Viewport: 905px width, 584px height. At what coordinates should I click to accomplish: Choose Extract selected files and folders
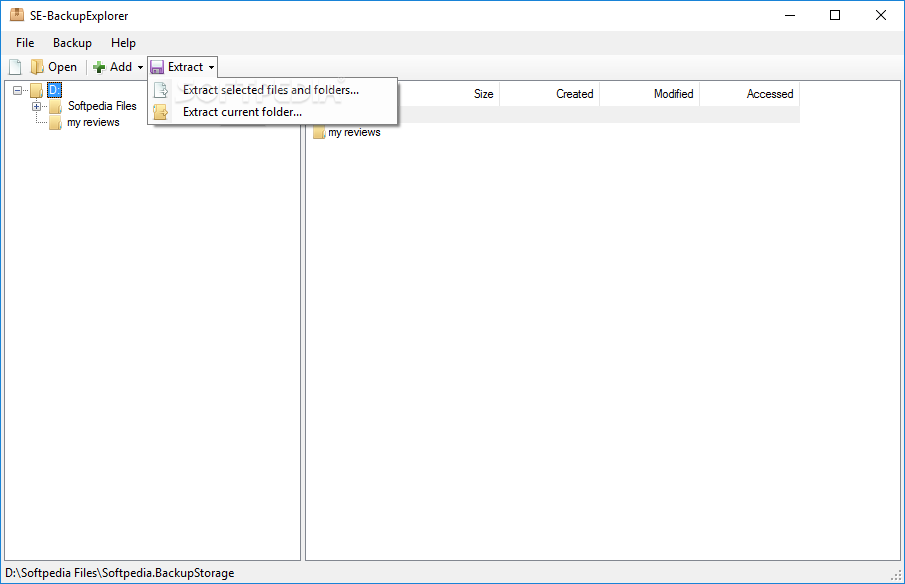(272, 90)
